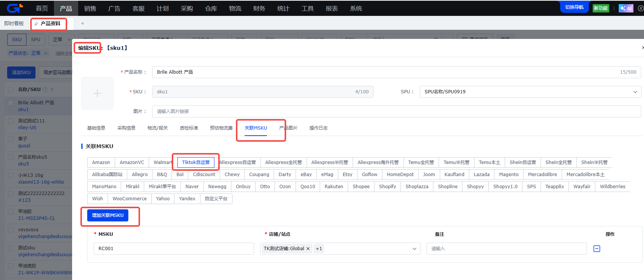Click the 添加SKU button
Image resolution: width=644 pixels, height=280 pixels.
[x=22, y=73]
